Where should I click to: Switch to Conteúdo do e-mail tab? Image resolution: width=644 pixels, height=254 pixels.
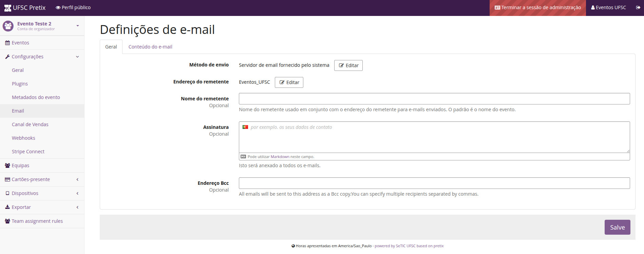[x=150, y=47]
